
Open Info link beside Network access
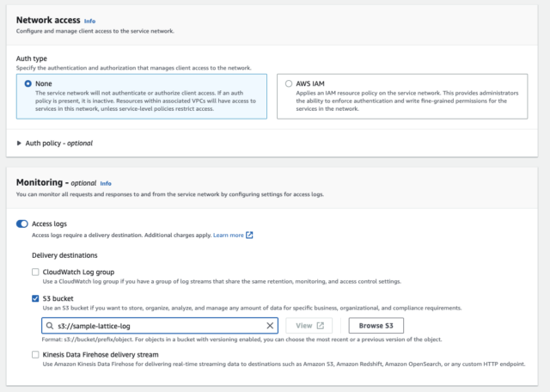[x=89, y=21]
